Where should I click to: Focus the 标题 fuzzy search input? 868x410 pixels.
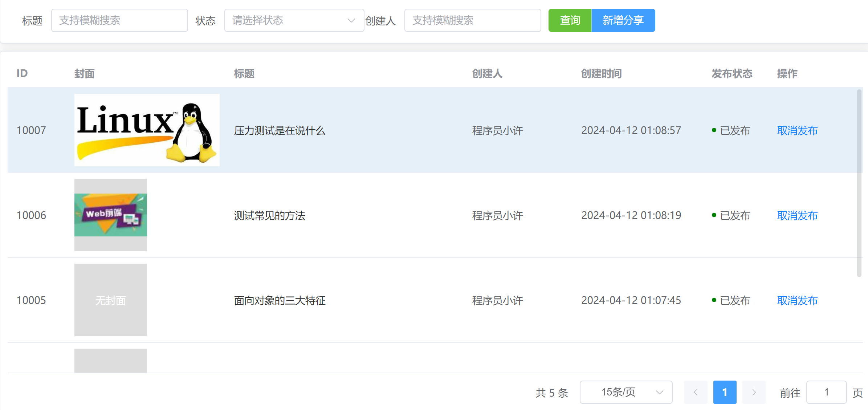[x=119, y=20]
